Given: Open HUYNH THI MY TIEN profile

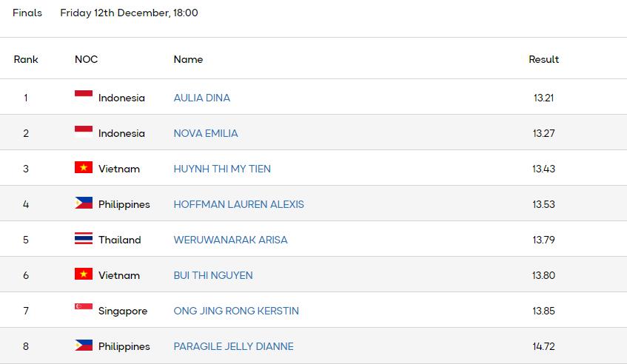Looking at the screenshot, I should point(222,169).
